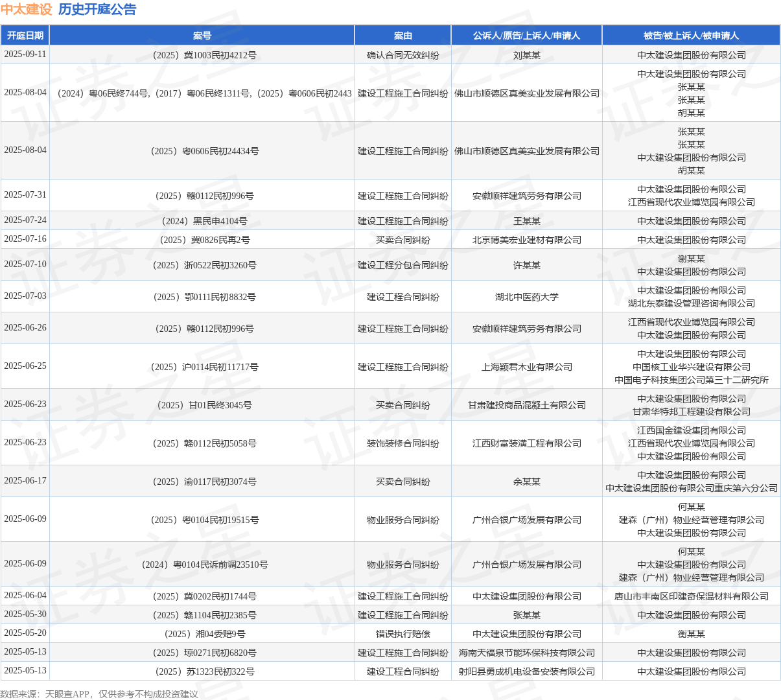Click plaintiff 刘某某
This screenshot has width=781, height=700.
(527, 55)
